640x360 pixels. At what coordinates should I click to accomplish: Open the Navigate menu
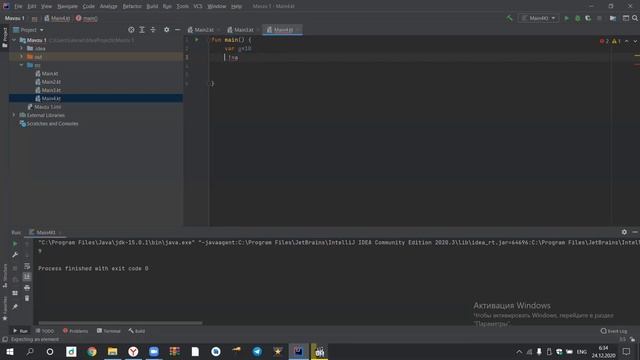click(67, 6)
